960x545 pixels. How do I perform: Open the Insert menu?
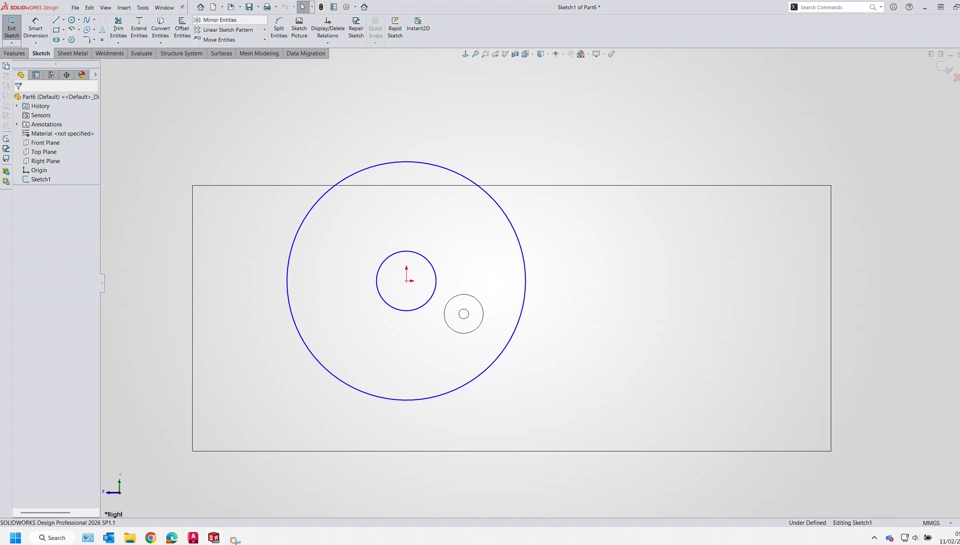124,7
